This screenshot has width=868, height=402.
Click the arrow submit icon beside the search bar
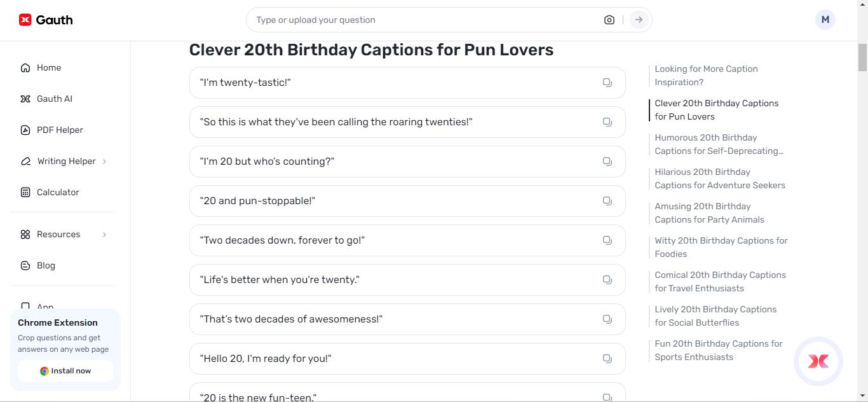638,20
